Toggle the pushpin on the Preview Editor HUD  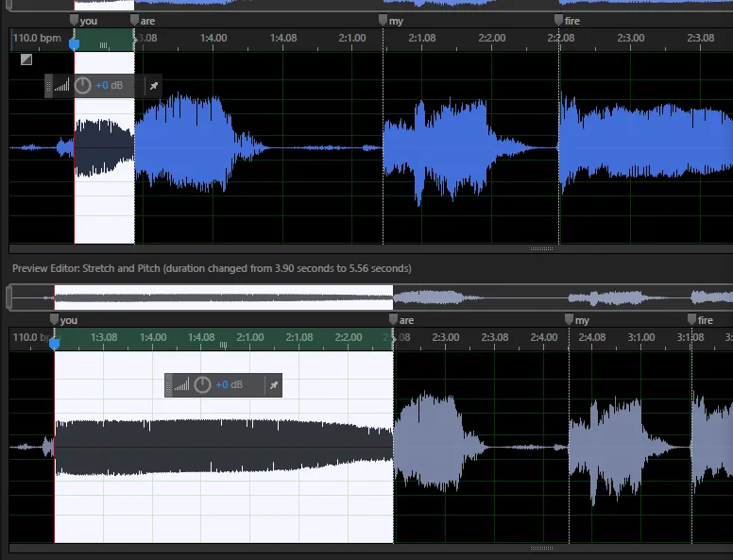click(273, 385)
